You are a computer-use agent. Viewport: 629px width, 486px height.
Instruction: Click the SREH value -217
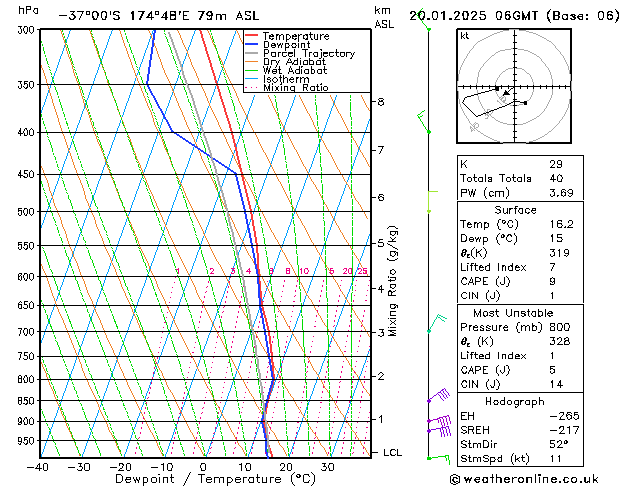coord(564,430)
